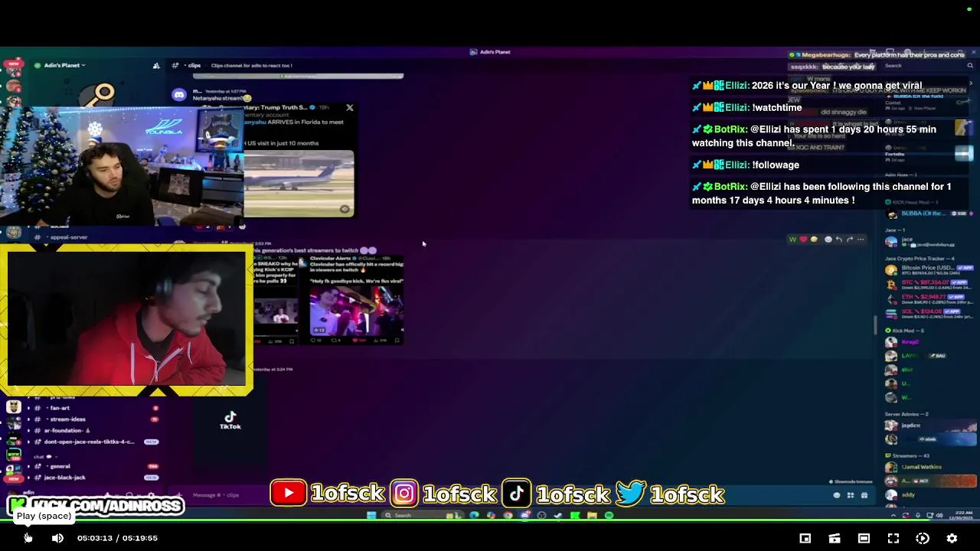Expand the arrow beside stream-ideas channel
The height and width of the screenshot is (551, 980).
coord(28,419)
